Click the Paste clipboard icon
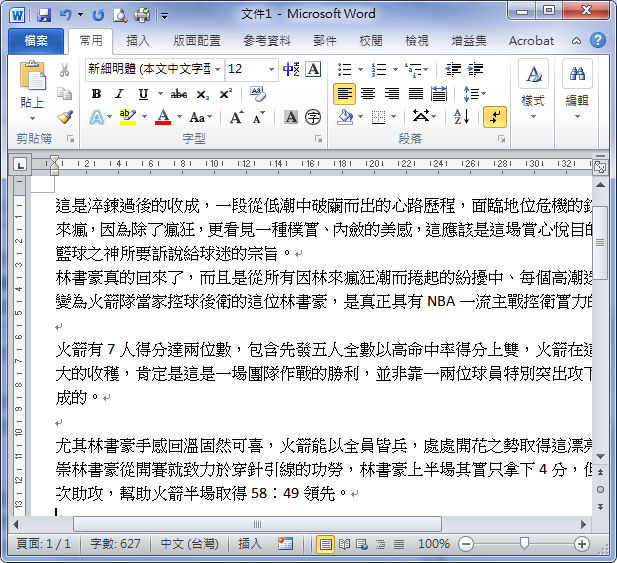The image size is (617, 563). (32, 75)
